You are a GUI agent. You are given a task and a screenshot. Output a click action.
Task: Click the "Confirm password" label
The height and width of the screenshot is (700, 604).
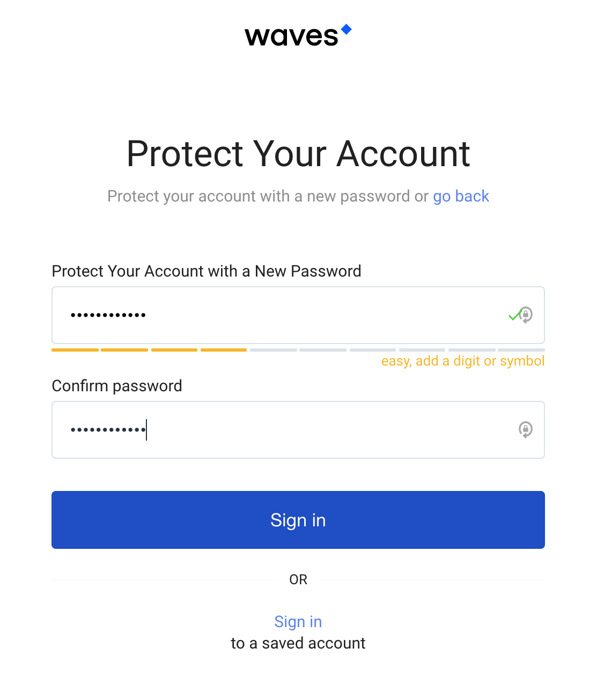click(117, 386)
